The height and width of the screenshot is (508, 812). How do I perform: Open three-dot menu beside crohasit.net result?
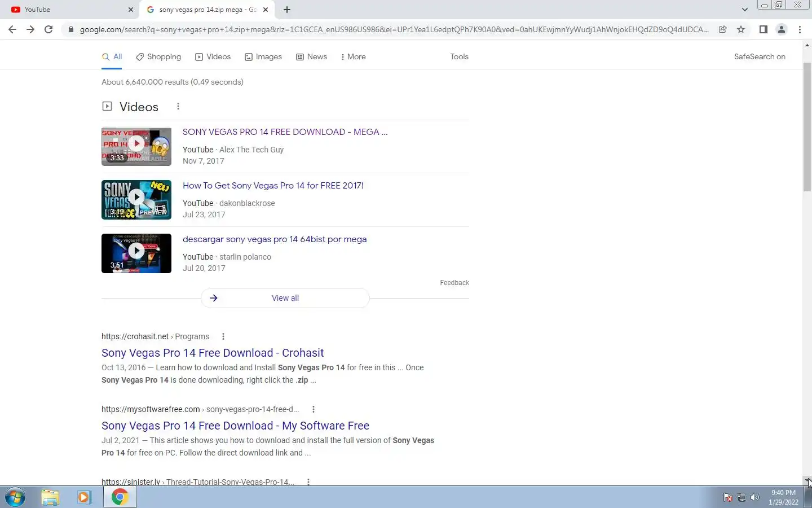point(223,336)
